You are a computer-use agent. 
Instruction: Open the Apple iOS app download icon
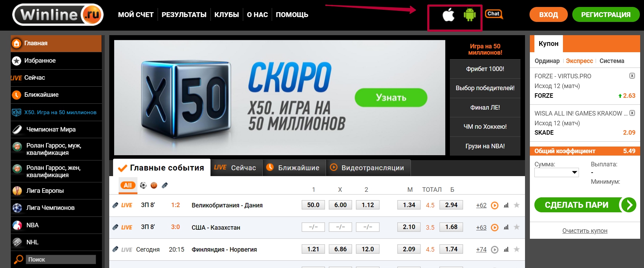pyautogui.click(x=448, y=15)
